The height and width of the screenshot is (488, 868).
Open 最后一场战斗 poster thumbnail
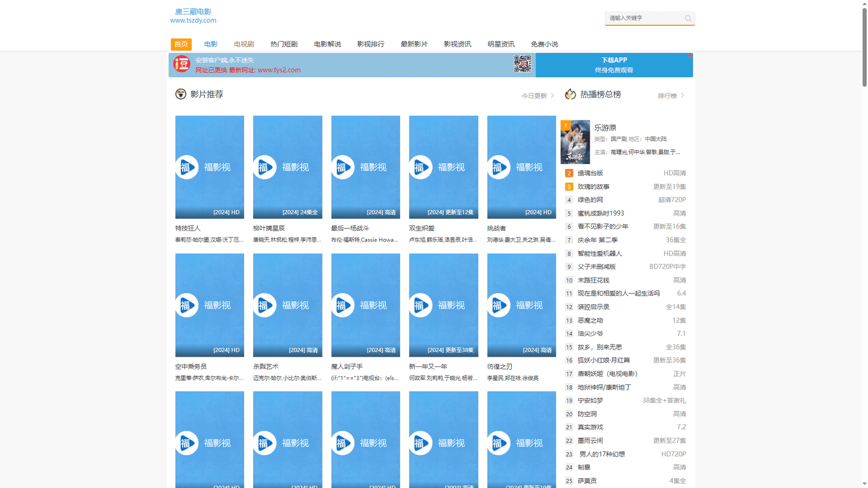click(365, 167)
